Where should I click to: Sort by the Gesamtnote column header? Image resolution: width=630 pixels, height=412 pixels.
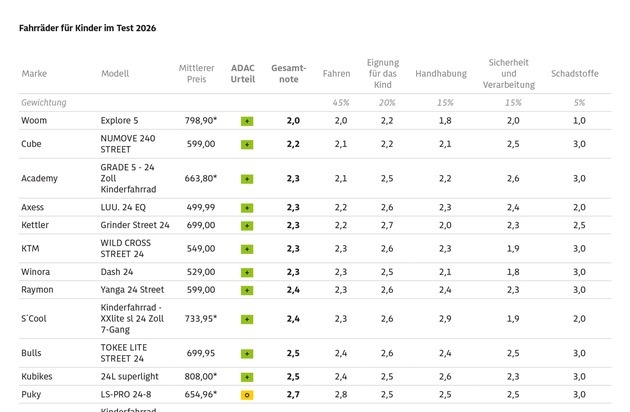tap(288, 74)
